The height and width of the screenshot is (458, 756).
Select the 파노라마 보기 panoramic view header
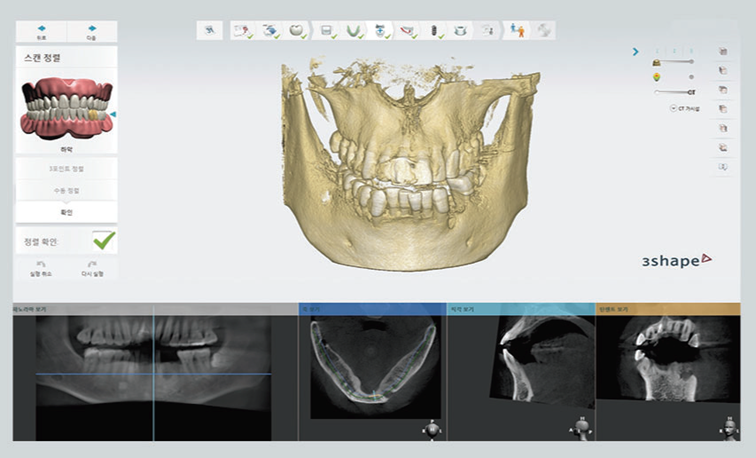(x=155, y=309)
